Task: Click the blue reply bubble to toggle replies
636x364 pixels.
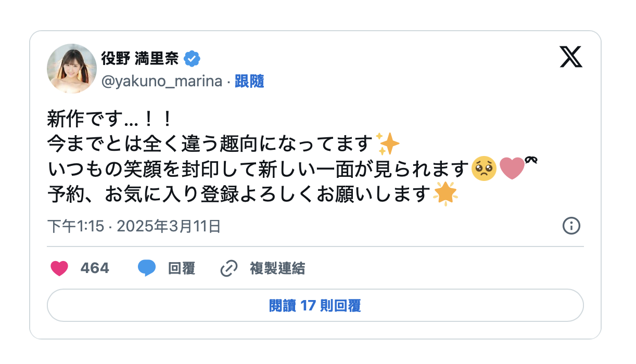Action: coord(148,268)
